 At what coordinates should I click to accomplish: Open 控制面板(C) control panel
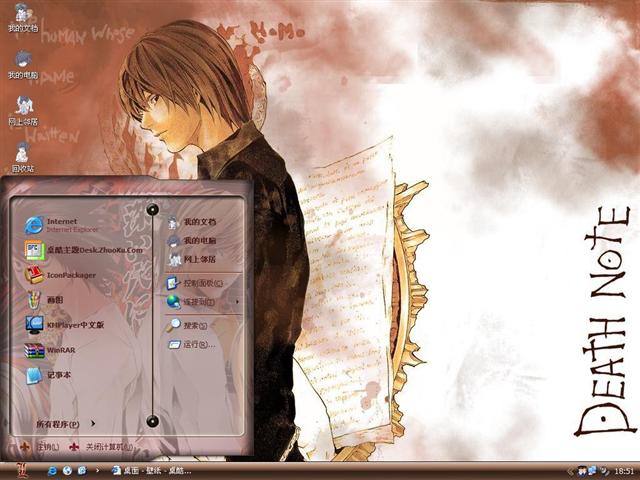[x=195, y=283]
